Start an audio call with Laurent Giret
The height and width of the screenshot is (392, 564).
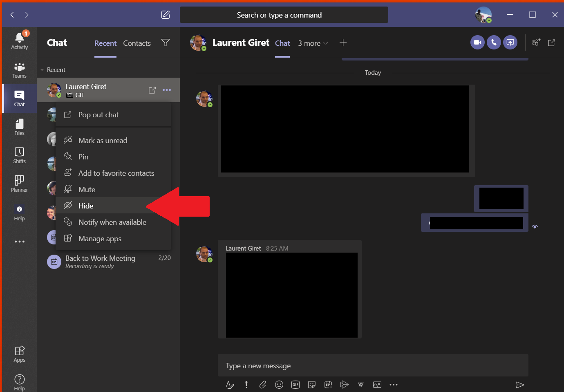pyautogui.click(x=494, y=42)
